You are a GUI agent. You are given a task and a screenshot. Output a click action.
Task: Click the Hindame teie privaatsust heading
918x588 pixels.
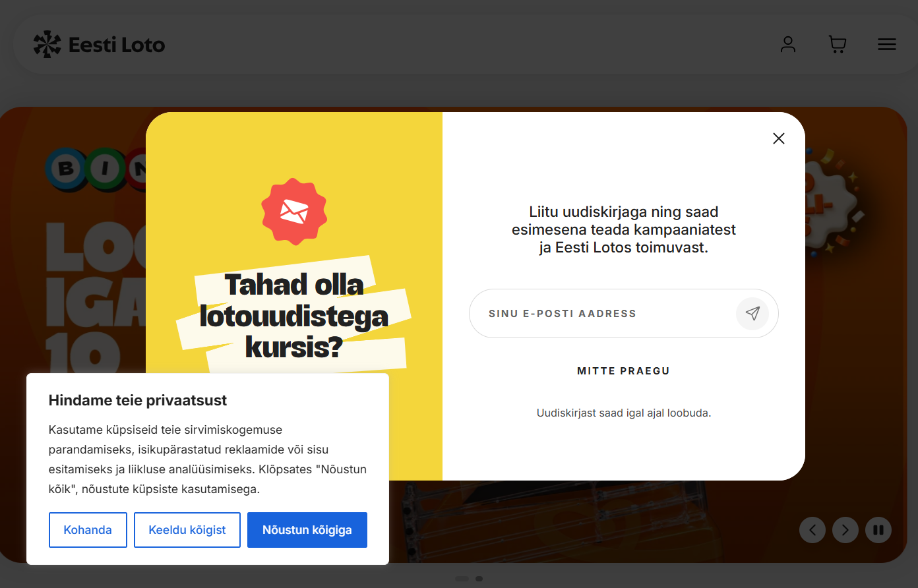138,400
